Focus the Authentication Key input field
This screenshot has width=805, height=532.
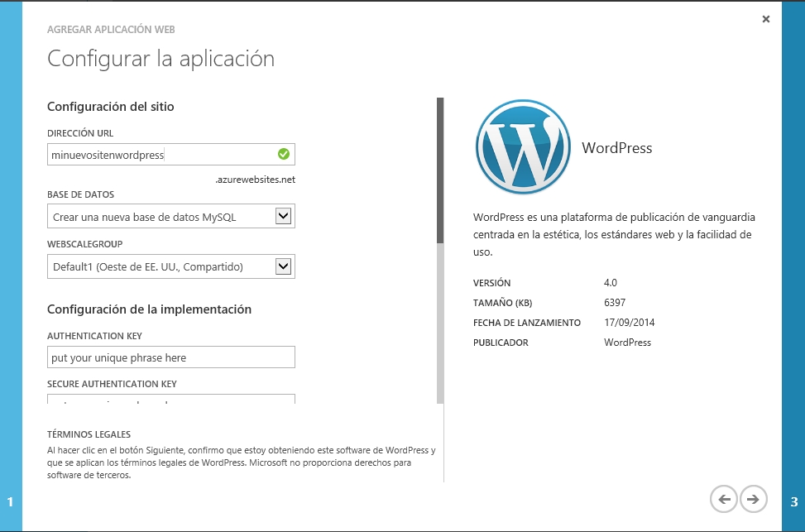[x=171, y=357]
